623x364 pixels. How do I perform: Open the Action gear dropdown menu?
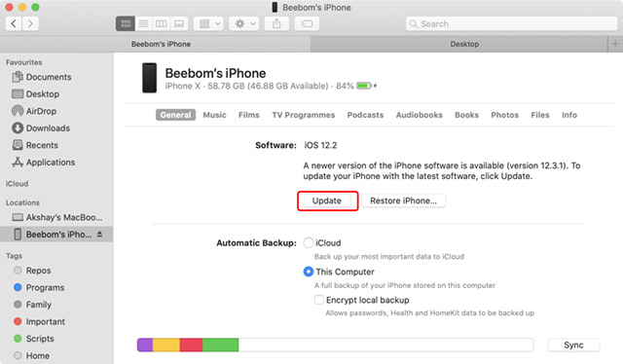(244, 23)
